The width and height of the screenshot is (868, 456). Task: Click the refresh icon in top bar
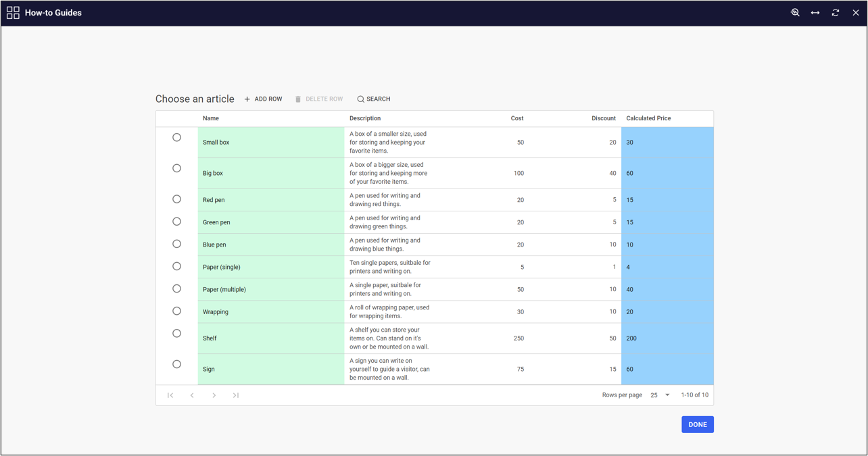[836, 13]
